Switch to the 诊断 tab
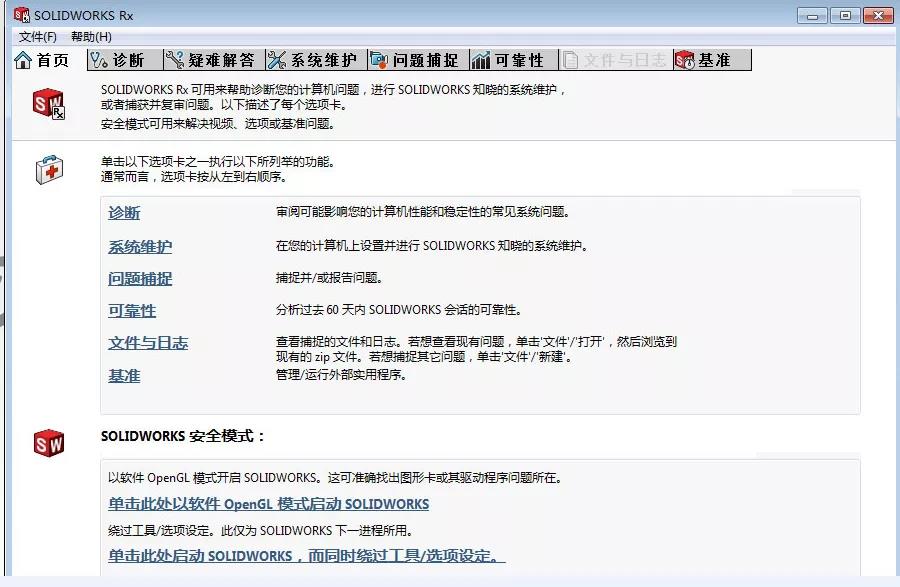 coord(125,60)
